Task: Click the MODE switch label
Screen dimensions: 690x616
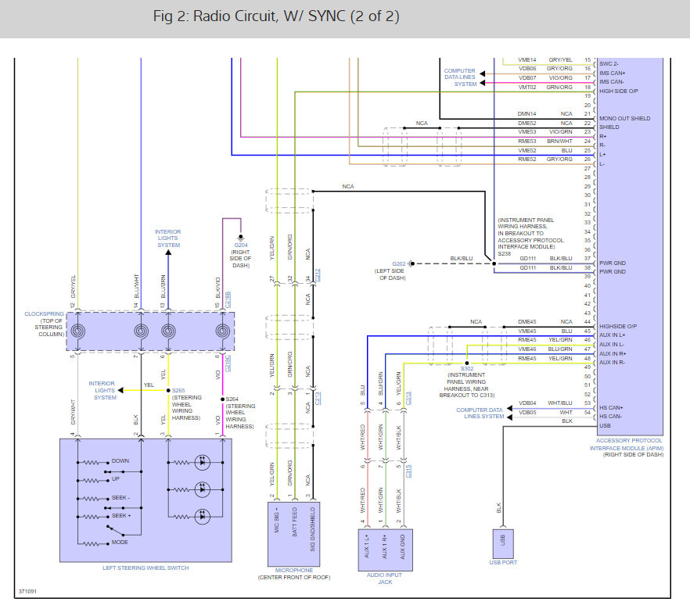Action: pos(120,543)
